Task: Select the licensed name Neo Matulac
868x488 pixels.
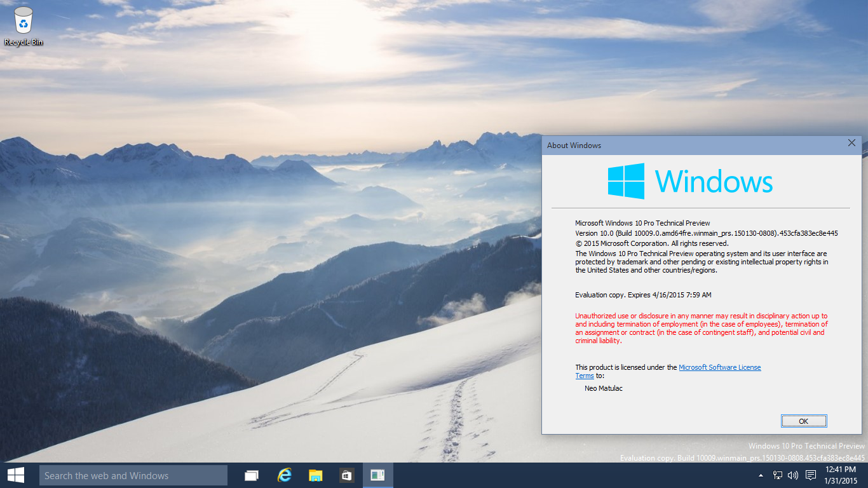Action: 602,388
